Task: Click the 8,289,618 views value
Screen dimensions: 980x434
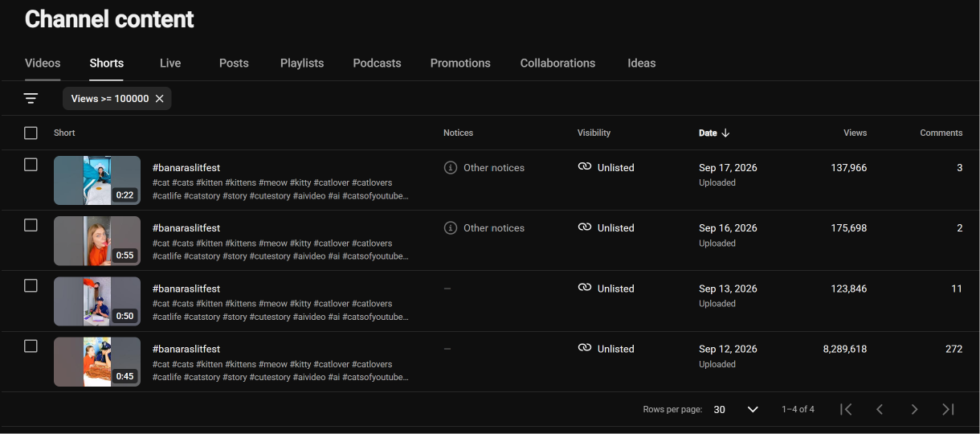Action: pos(844,349)
